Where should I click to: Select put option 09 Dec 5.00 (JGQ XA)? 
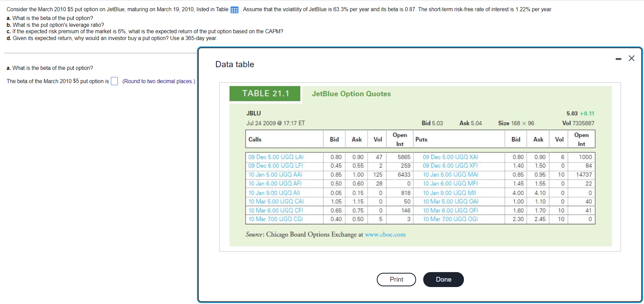click(x=450, y=157)
